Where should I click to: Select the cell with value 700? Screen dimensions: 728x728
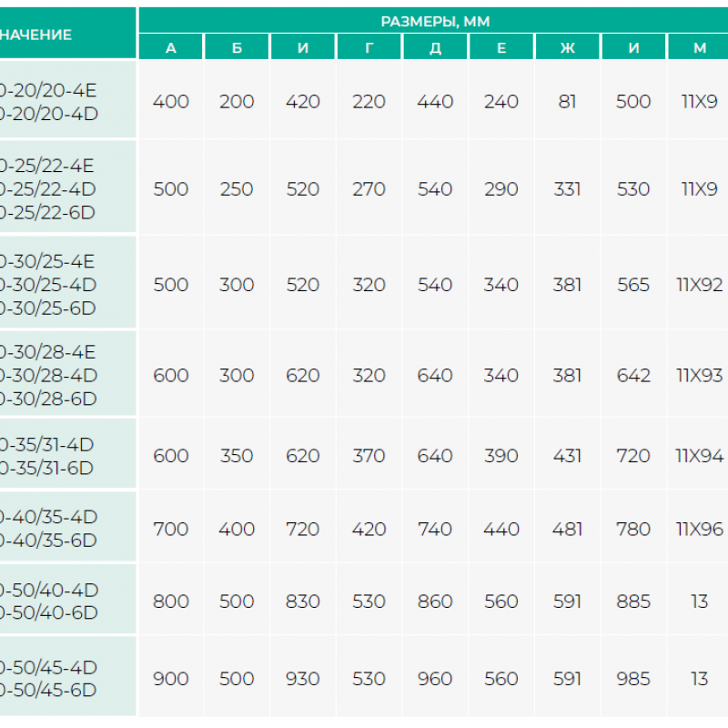click(x=171, y=529)
